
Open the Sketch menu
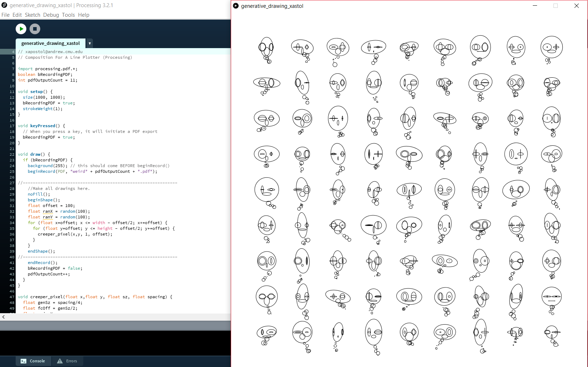[x=32, y=15]
